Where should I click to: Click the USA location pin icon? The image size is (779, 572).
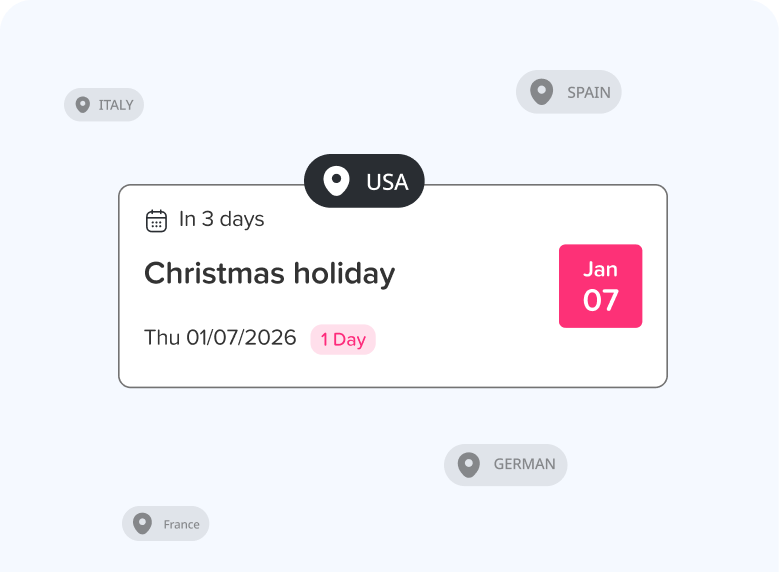tap(337, 182)
